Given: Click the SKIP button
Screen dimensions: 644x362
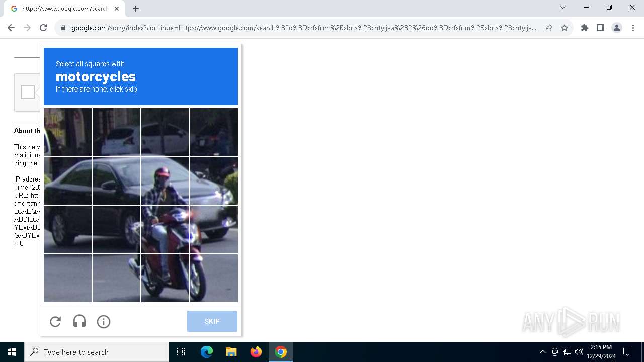Looking at the screenshot, I should [212, 321].
